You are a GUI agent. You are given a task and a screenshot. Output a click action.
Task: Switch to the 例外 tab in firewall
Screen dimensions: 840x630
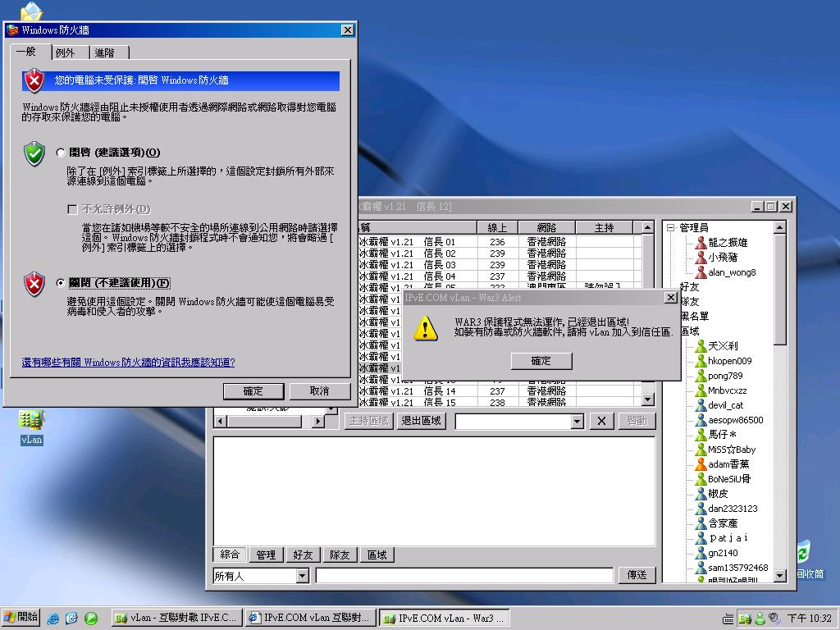coord(66,52)
